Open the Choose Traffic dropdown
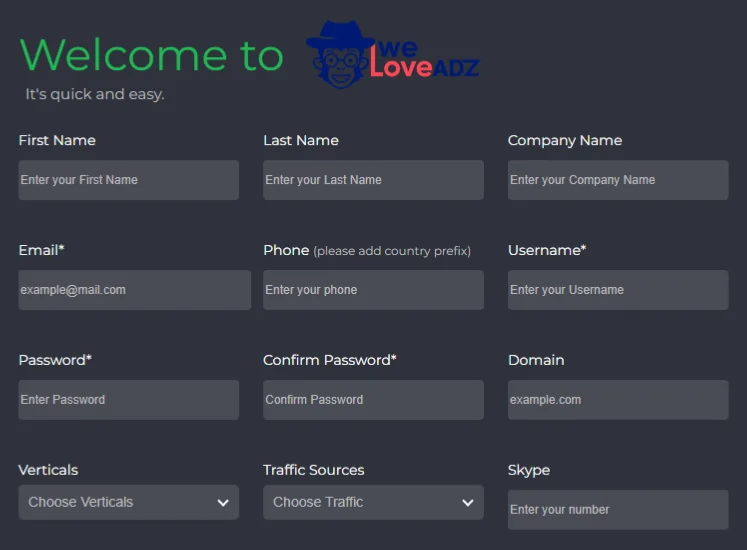This screenshot has width=747, height=550. (x=374, y=502)
